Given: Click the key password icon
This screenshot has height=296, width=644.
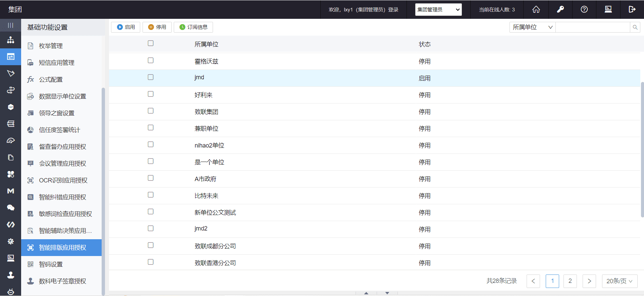Looking at the screenshot, I should [560, 9].
